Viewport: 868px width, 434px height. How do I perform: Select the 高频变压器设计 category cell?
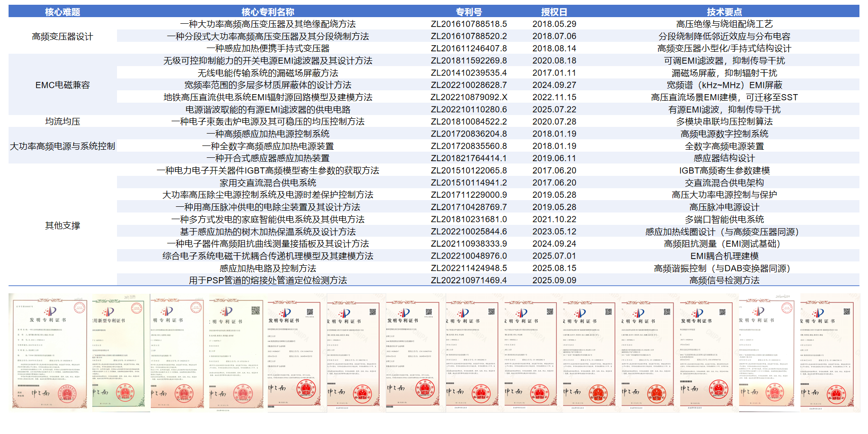[62, 37]
